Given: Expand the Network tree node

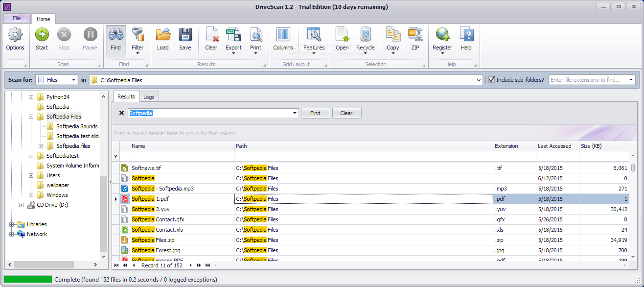Looking at the screenshot, I should click(x=11, y=234).
